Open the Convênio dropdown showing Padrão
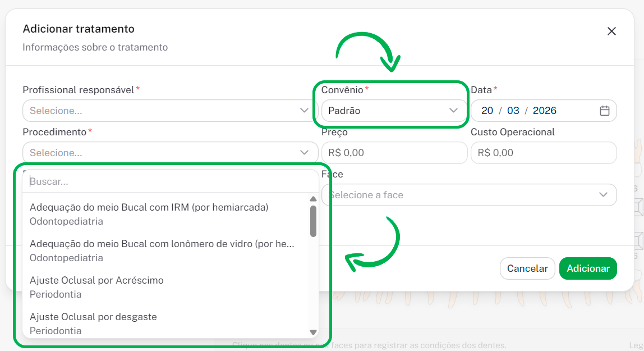Screen dimensions: 644x351 click(393, 111)
